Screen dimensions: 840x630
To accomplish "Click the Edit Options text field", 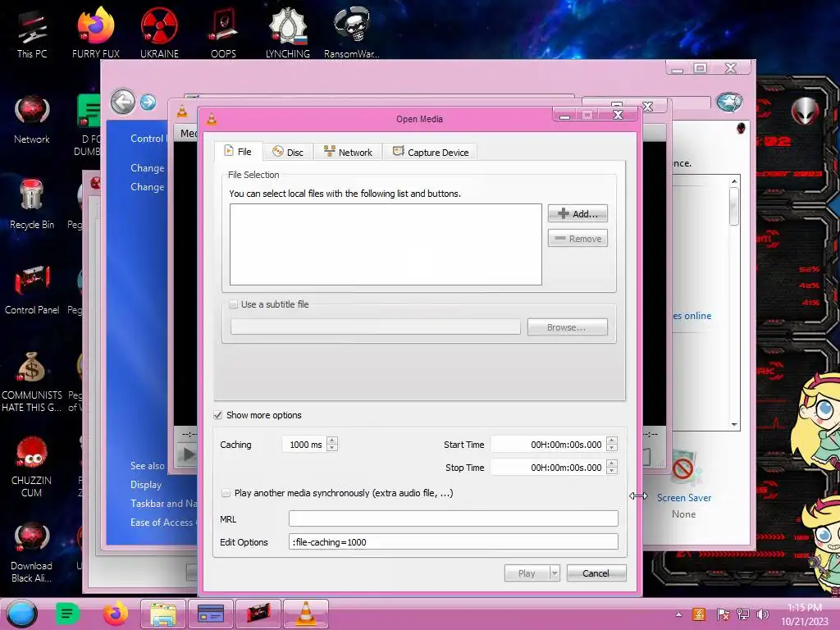I will [453, 541].
